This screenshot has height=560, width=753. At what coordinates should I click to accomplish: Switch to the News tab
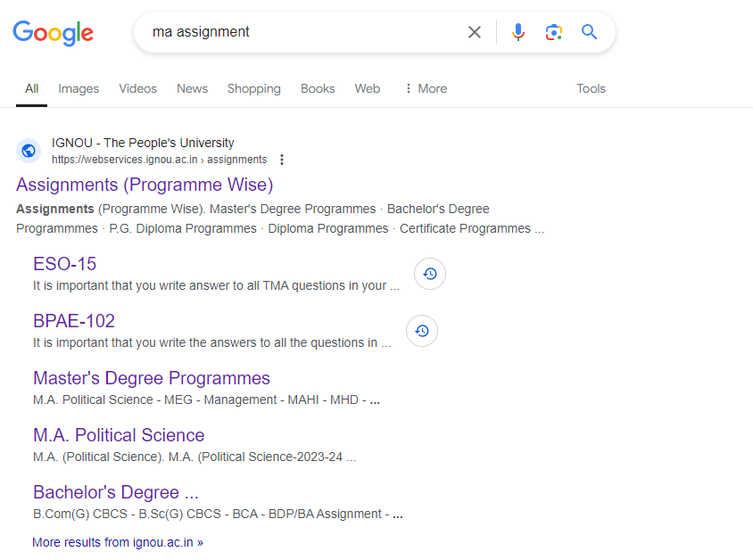point(192,88)
